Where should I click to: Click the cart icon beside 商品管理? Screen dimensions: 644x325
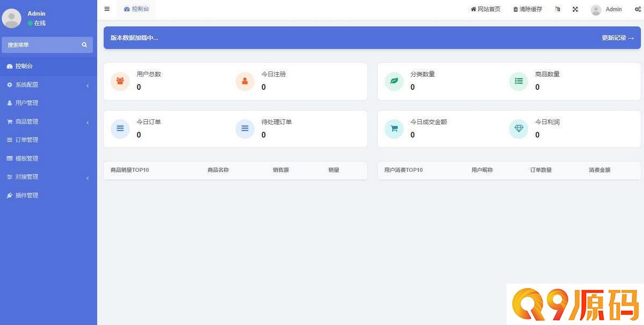10,122
